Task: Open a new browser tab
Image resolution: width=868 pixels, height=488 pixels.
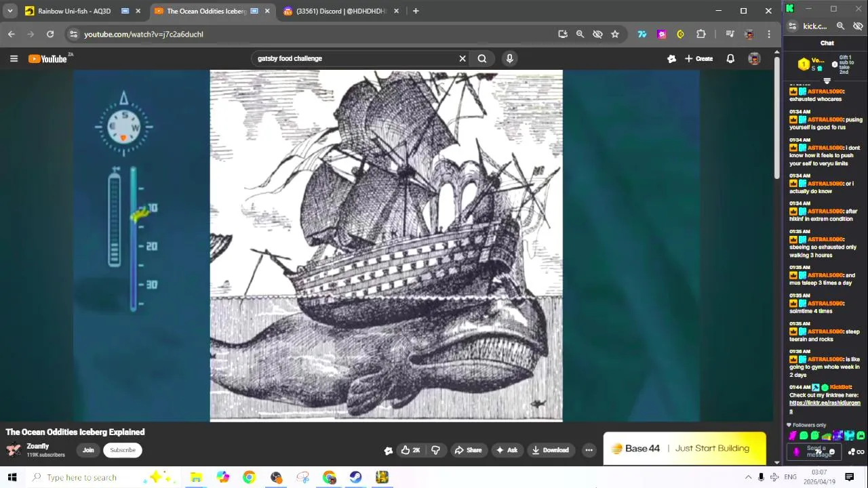Action: click(416, 11)
